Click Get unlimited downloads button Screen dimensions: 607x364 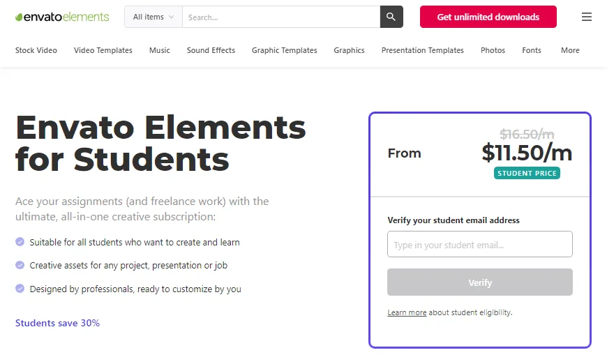point(488,17)
